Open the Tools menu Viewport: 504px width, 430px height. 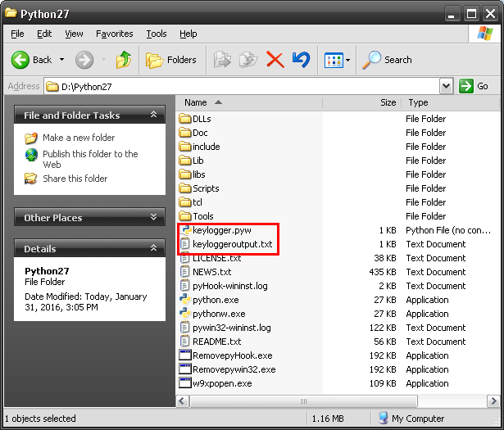(157, 34)
